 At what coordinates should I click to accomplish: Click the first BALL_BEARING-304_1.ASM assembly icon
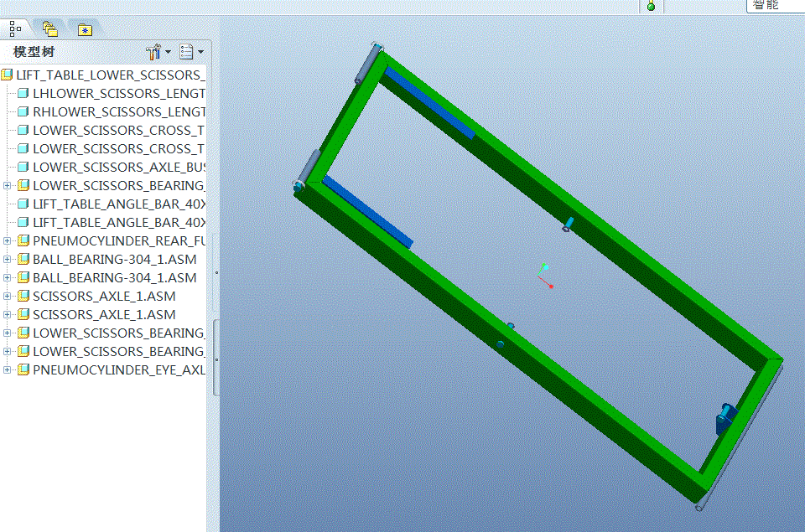(x=23, y=259)
